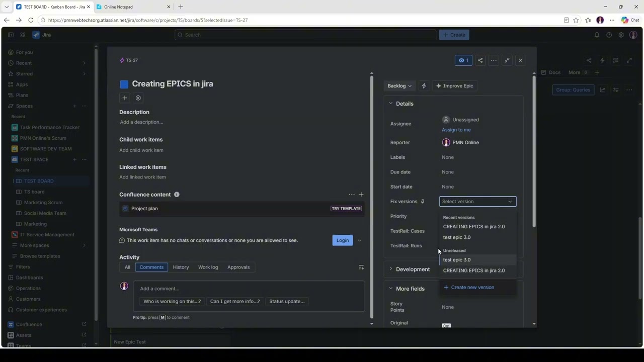This screenshot has width=644, height=362.
Task: Toggle watching this work item
Action: click(463, 60)
